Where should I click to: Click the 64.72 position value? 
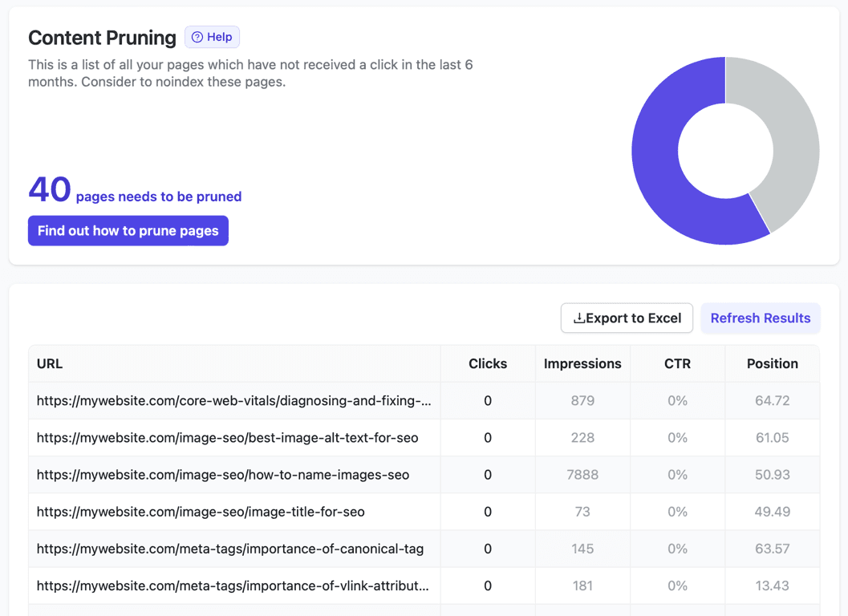click(x=773, y=401)
